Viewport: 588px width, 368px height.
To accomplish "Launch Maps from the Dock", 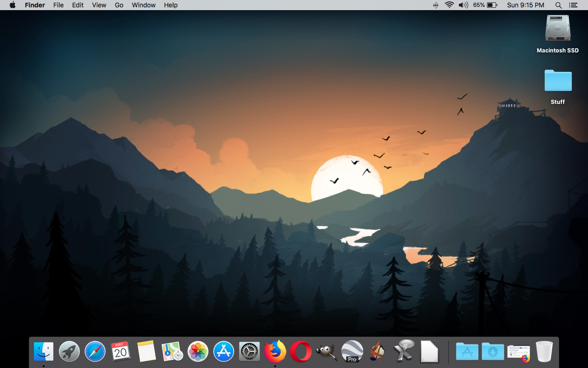I will click(x=172, y=352).
